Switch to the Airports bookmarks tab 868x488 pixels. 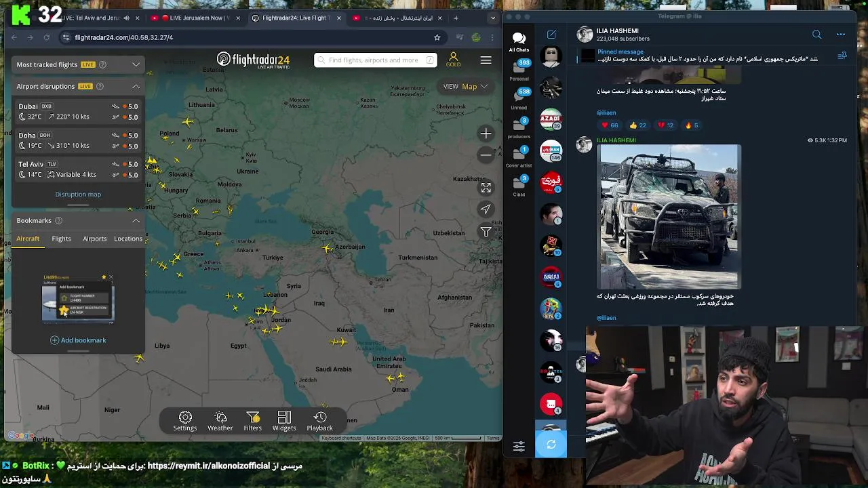94,239
